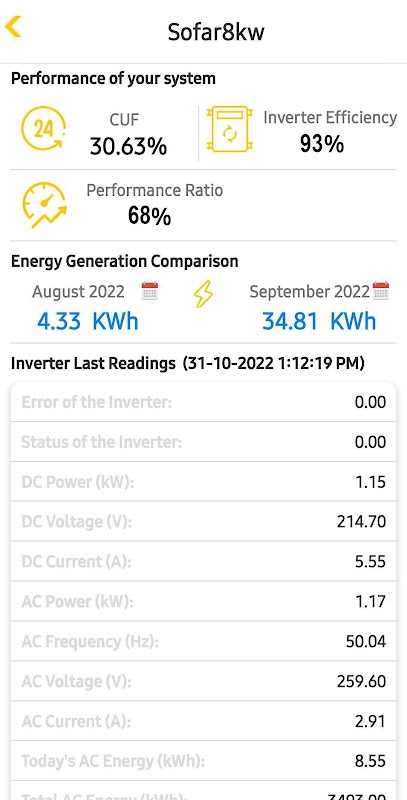Select the Error of the Inverter row
This screenshot has width=407, height=800.
[x=204, y=402]
